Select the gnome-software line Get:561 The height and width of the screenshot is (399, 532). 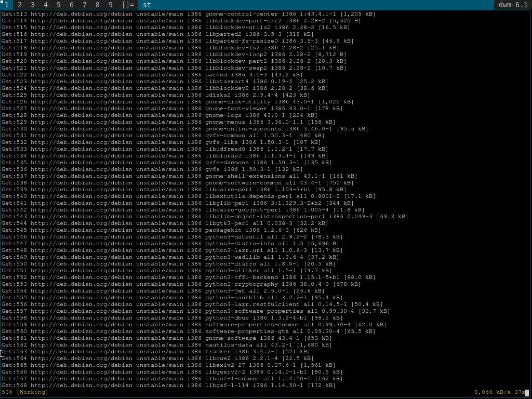tap(167, 338)
